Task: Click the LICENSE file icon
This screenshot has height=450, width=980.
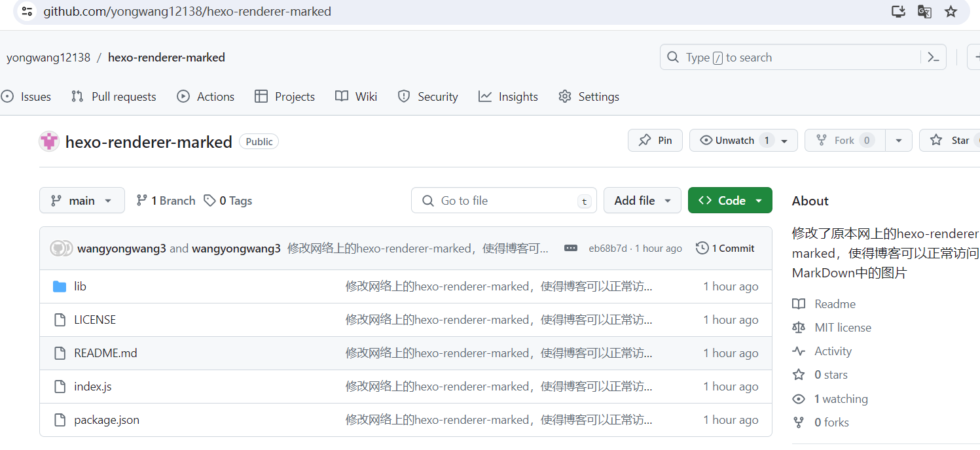Action: 60,320
